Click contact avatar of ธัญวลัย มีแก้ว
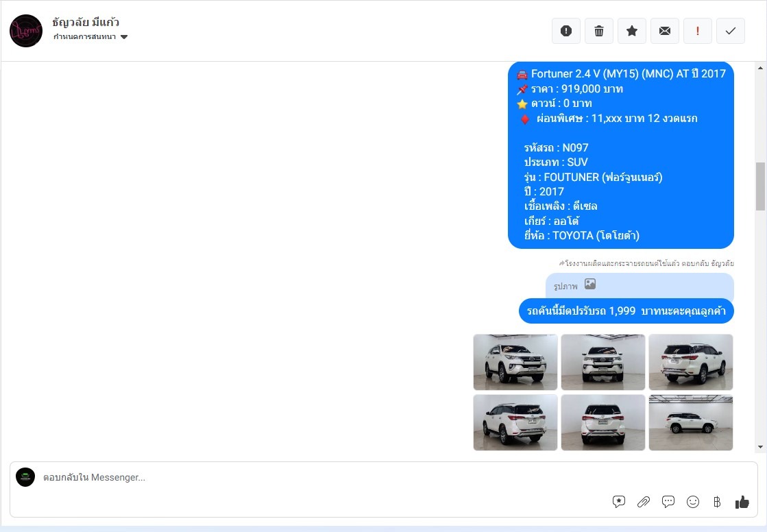The width and height of the screenshot is (767, 532). tap(26, 31)
